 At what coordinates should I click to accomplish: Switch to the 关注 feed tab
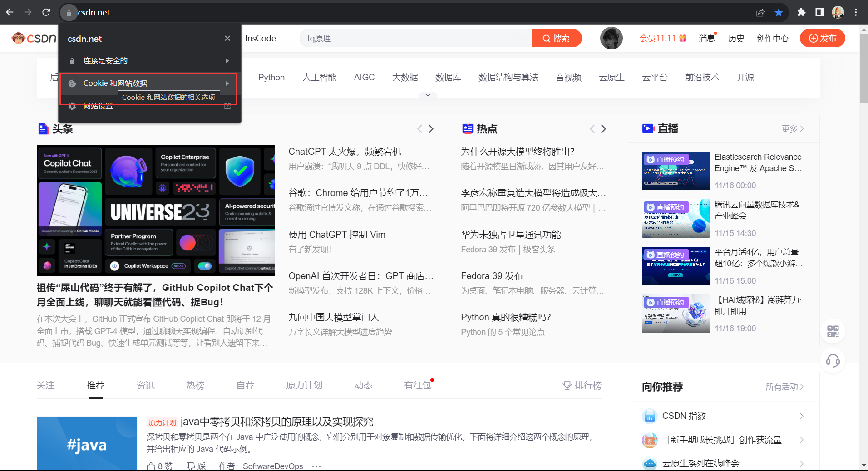click(x=45, y=385)
